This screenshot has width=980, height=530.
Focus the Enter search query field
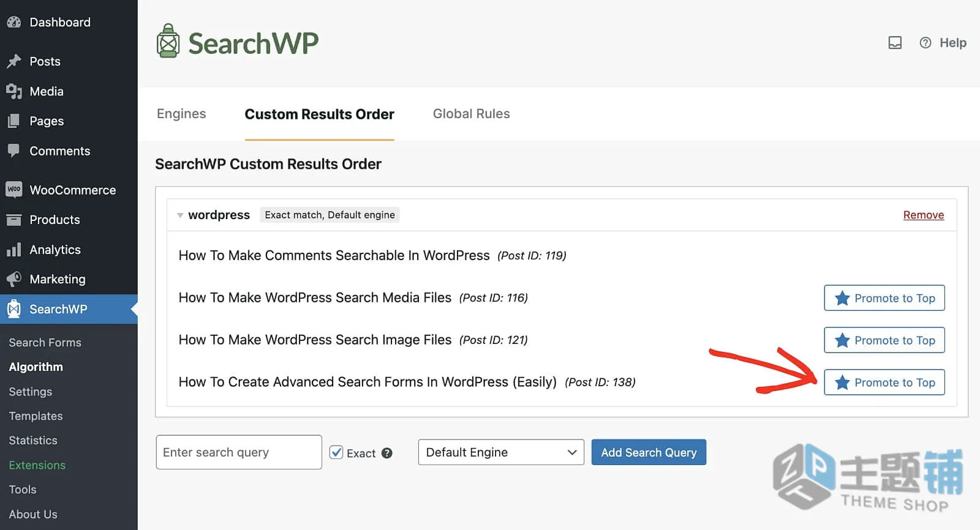pyautogui.click(x=239, y=452)
